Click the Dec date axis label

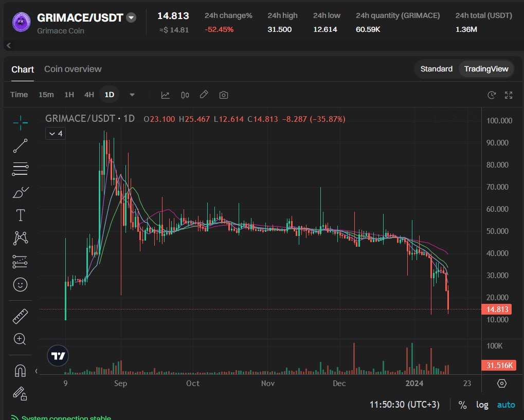339,384
